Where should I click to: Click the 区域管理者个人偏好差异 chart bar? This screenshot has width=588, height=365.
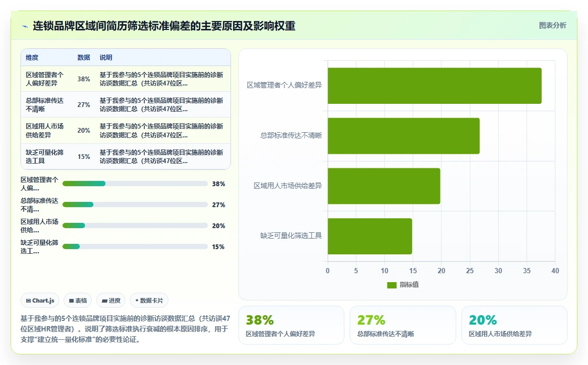pyautogui.click(x=435, y=86)
